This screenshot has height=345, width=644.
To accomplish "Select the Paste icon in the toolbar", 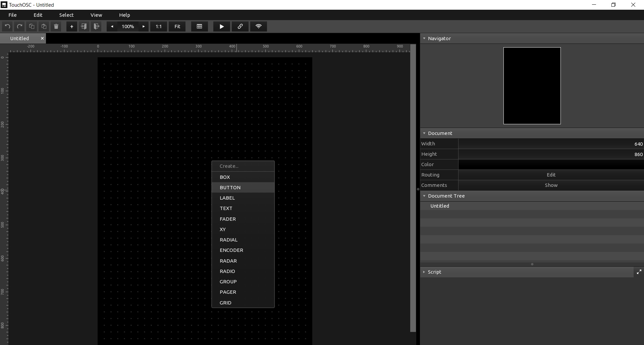I will point(44,26).
